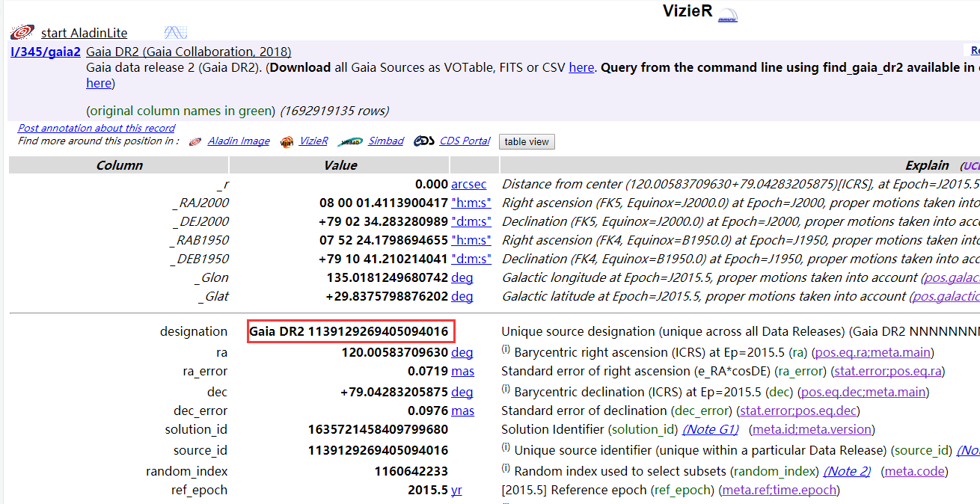Click the plot icon beside start AladinLite
980x504 pixels.
click(x=175, y=32)
